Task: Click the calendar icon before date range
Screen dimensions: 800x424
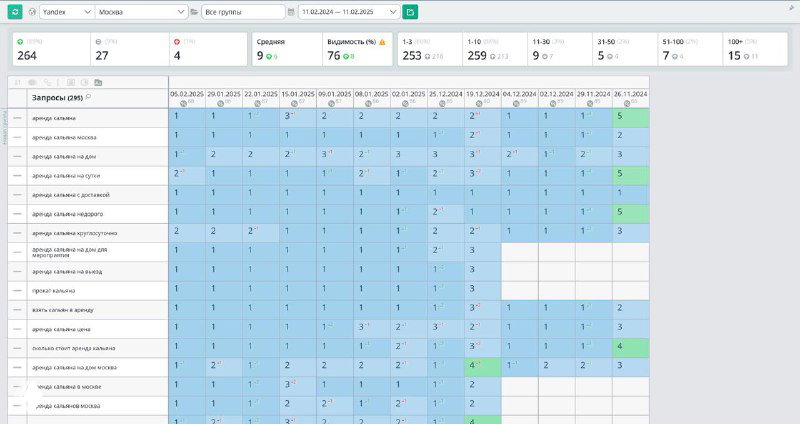Action: point(291,12)
